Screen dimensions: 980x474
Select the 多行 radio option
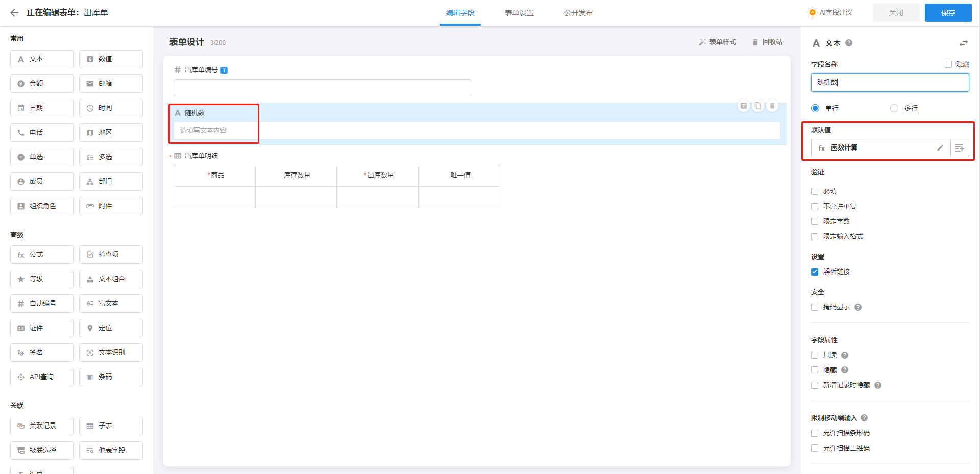point(894,108)
